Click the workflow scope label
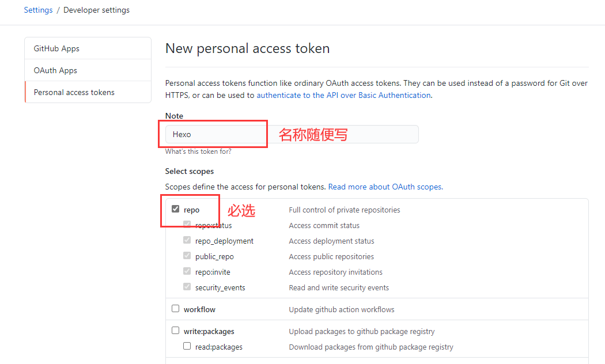The height and width of the screenshot is (364, 605). [199, 310]
